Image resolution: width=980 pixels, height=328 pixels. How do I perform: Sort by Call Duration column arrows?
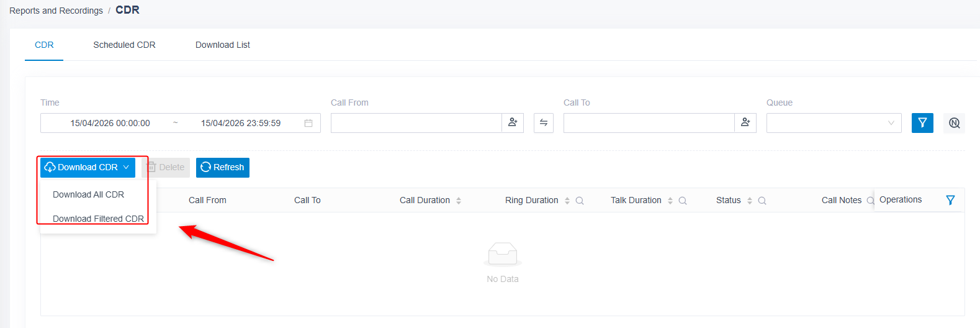click(459, 201)
